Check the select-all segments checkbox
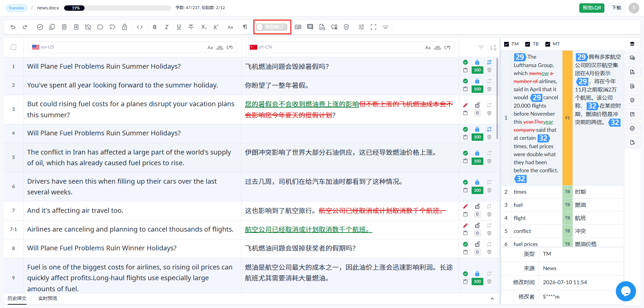The image size is (644, 308). (13, 47)
